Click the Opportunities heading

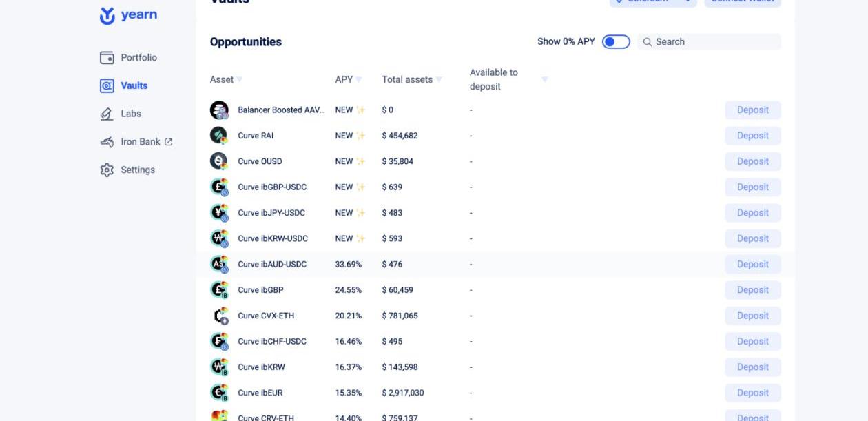[246, 42]
